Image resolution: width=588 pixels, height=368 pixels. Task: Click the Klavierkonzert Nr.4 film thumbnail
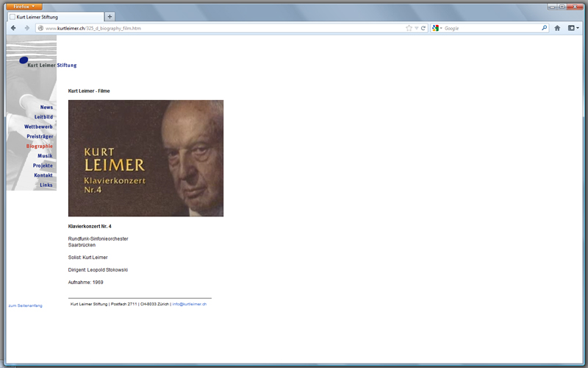pyautogui.click(x=146, y=158)
